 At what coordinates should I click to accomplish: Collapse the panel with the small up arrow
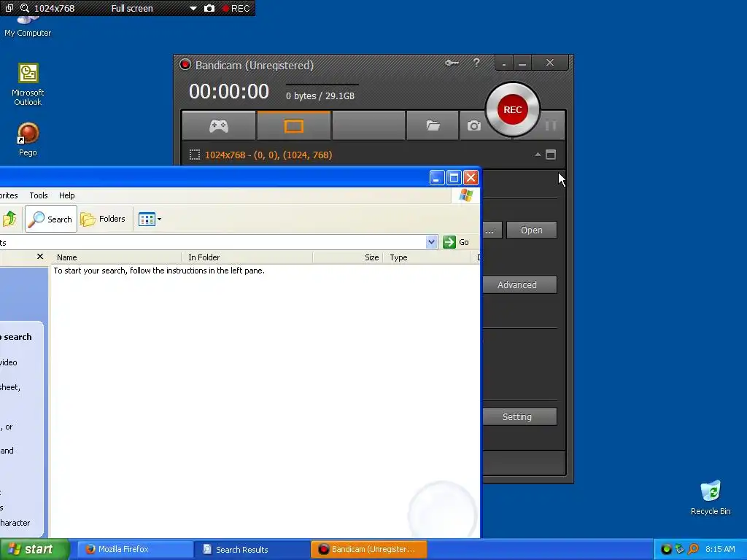538,155
